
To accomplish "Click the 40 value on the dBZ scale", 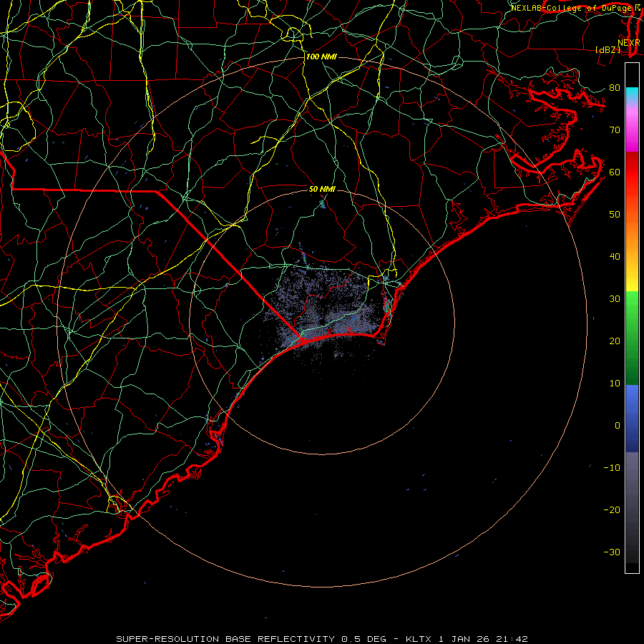I will [615, 257].
